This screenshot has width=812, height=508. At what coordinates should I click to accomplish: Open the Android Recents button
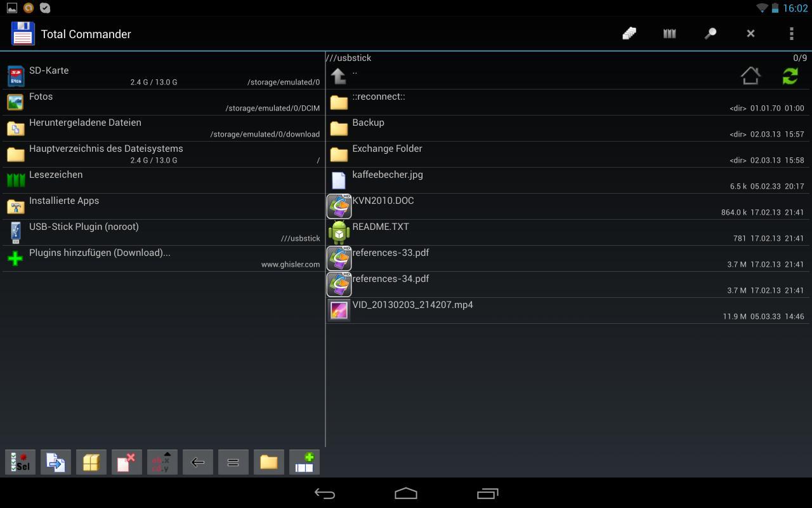coord(487,493)
